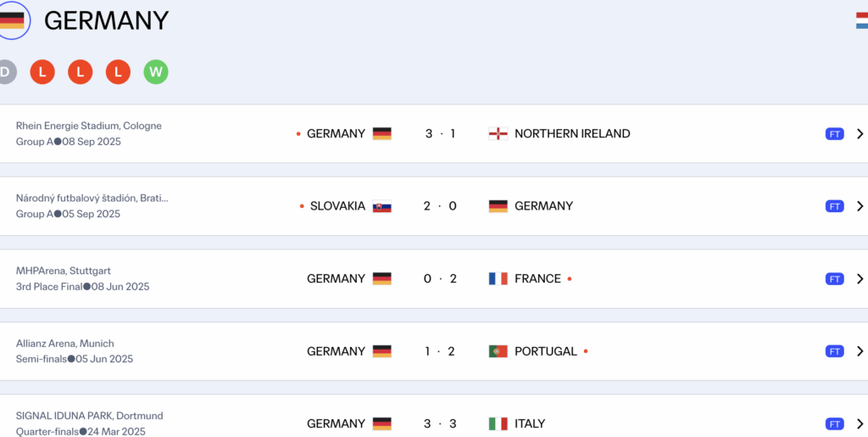Click the grey D form badge

coord(5,72)
